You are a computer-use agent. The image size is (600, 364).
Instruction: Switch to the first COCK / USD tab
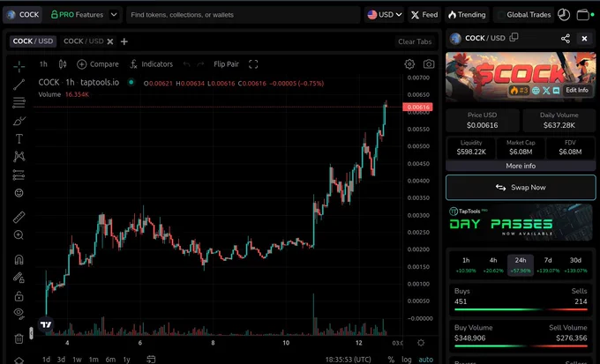click(33, 41)
